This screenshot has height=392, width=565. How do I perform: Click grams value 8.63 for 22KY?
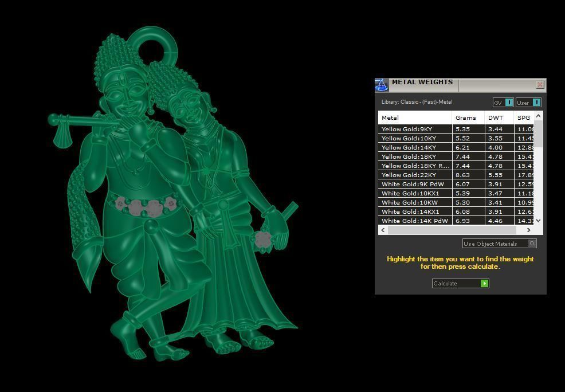click(462, 175)
